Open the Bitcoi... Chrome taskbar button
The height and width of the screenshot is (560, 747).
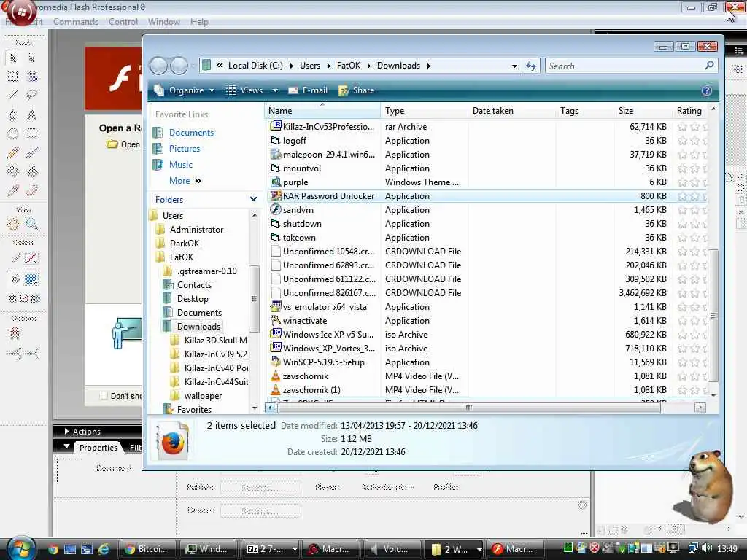[147, 549]
